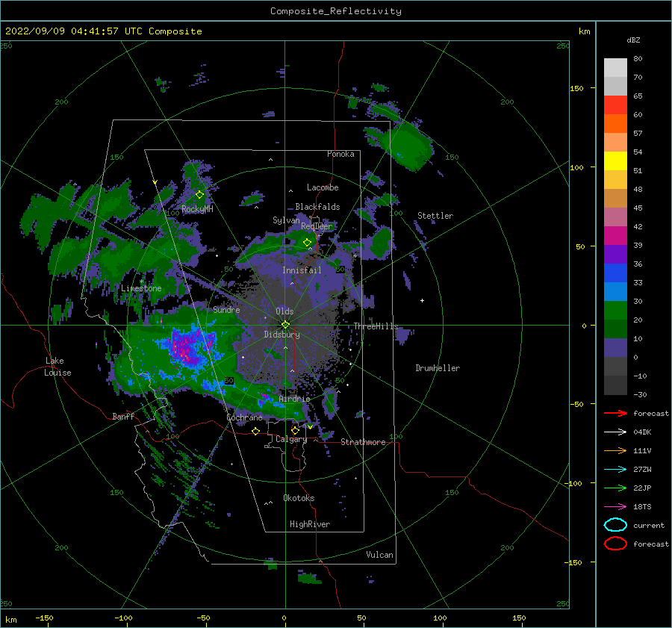This screenshot has width=672, height=628.
Task: Click the Cochrane label
Action: tap(244, 417)
